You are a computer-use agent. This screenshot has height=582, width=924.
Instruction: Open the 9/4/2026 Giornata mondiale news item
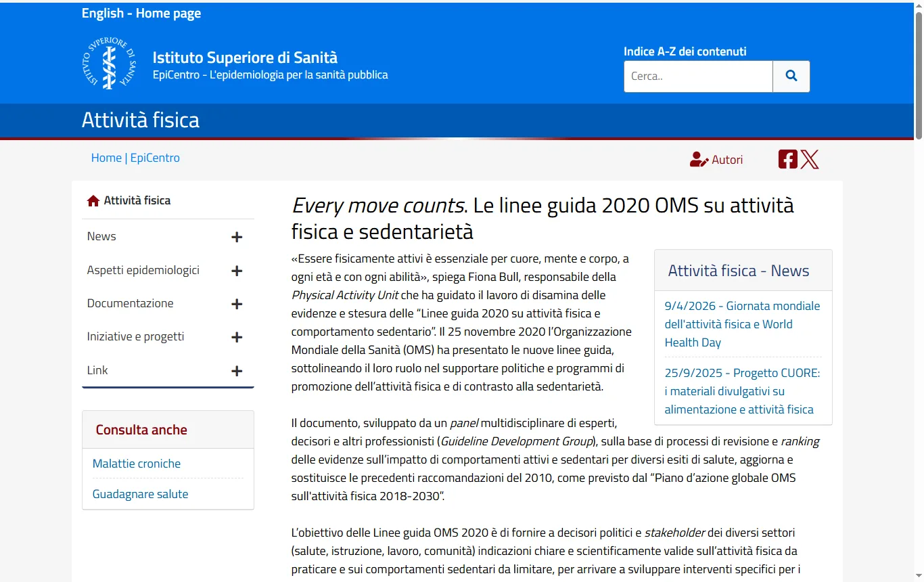point(743,324)
